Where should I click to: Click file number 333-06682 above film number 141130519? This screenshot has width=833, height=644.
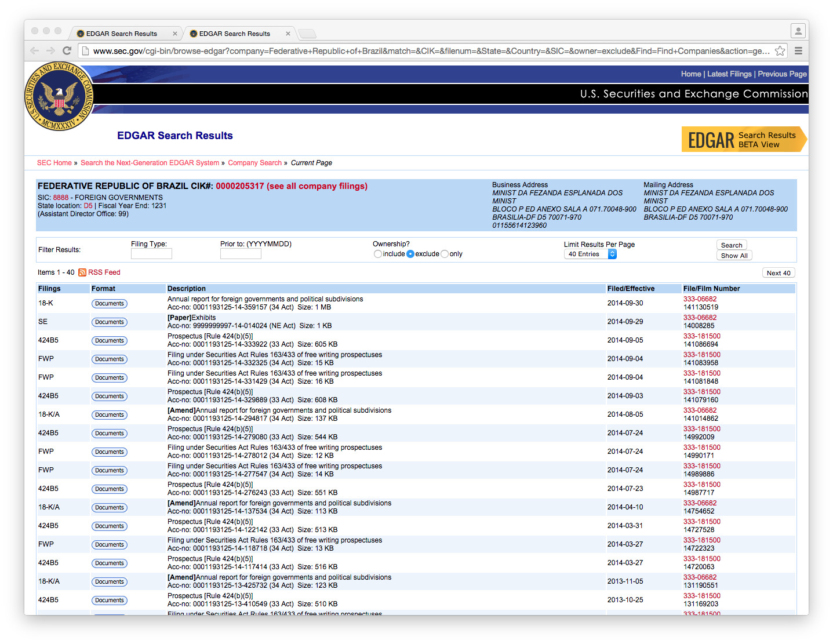pos(700,299)
